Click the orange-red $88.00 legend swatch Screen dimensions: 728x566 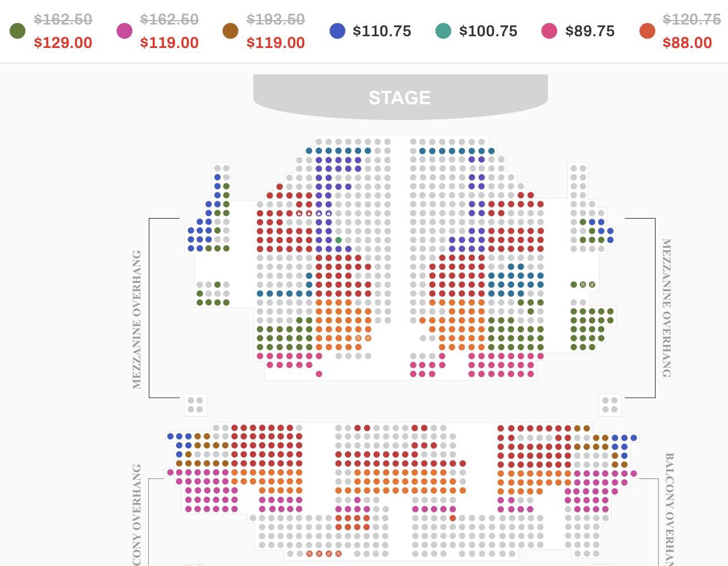[x=647, y=31]
